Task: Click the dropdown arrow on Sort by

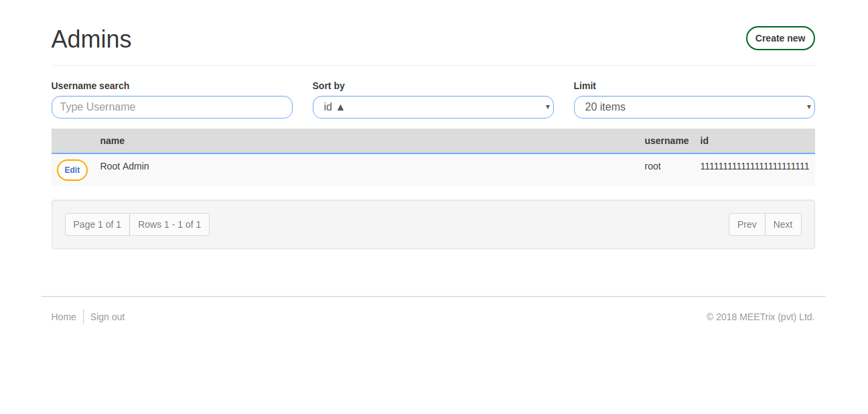Action: 547,107
